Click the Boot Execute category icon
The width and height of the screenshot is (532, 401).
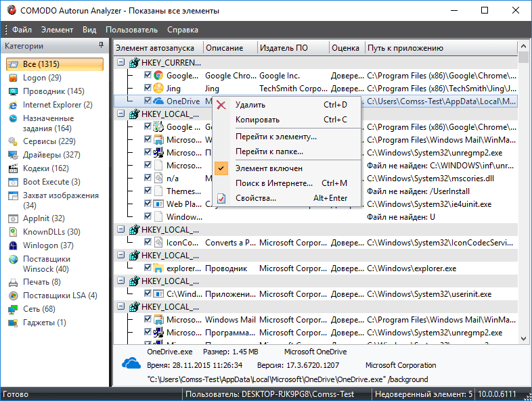click(x=14, y=182)
